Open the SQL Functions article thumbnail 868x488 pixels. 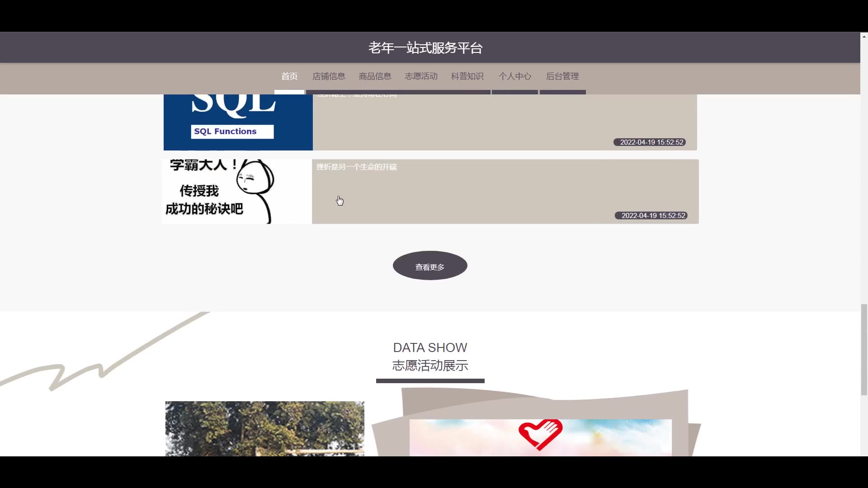click(238, 122)
